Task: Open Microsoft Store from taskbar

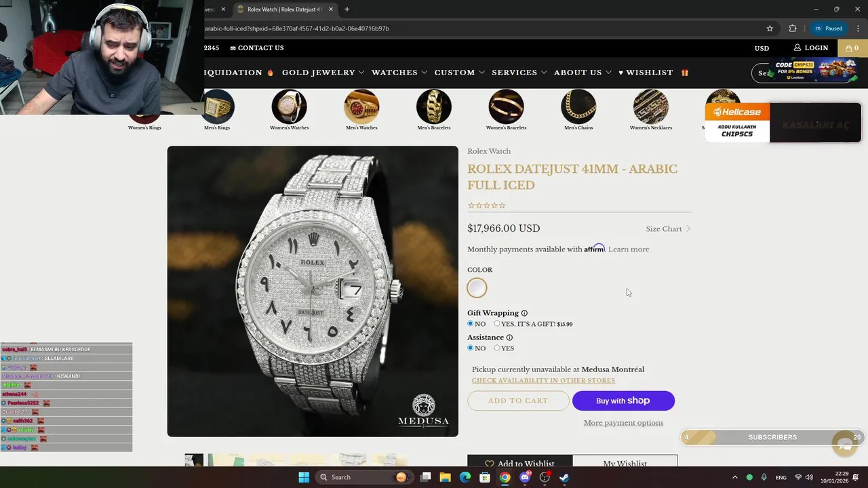Action: click(485, 477)
